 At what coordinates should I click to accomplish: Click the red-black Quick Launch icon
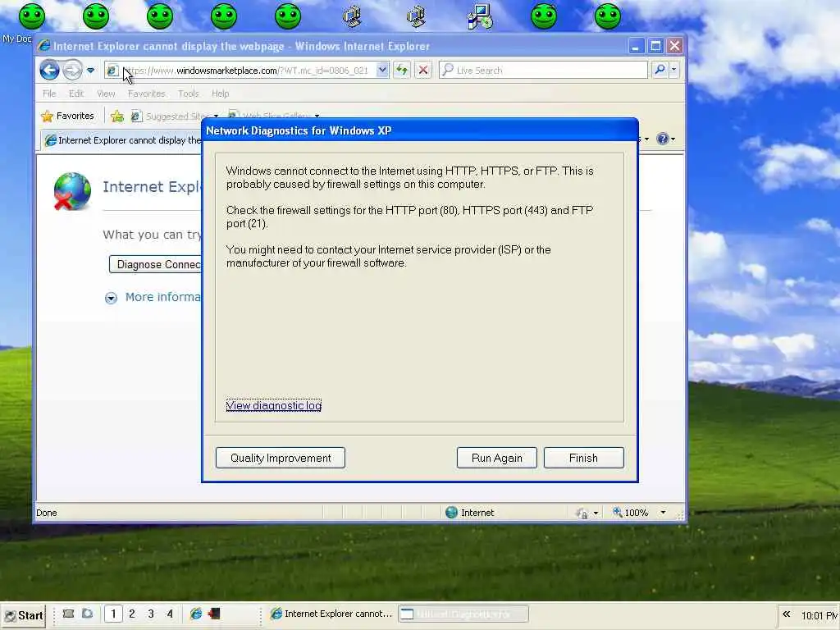click(x=214, y=614)
